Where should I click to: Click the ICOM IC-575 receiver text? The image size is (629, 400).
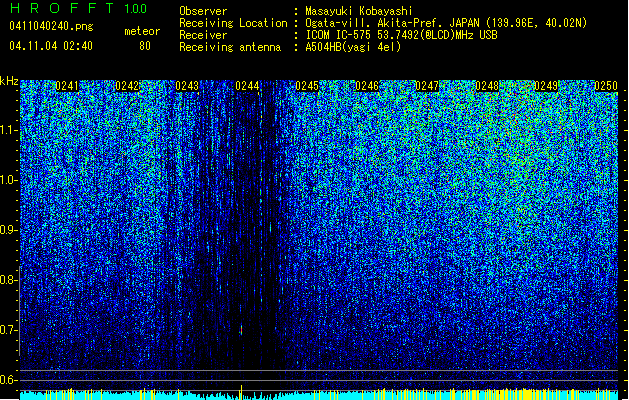tap(401, 35)
